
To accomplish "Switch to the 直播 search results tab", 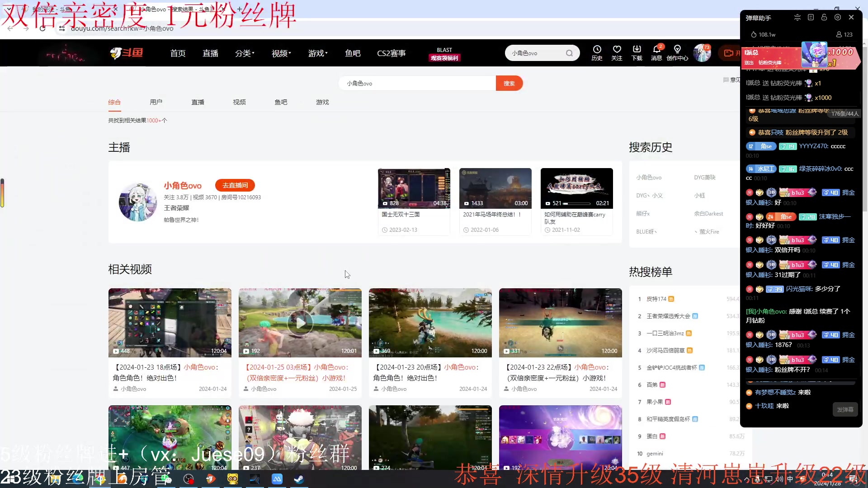I will (198, 102).
